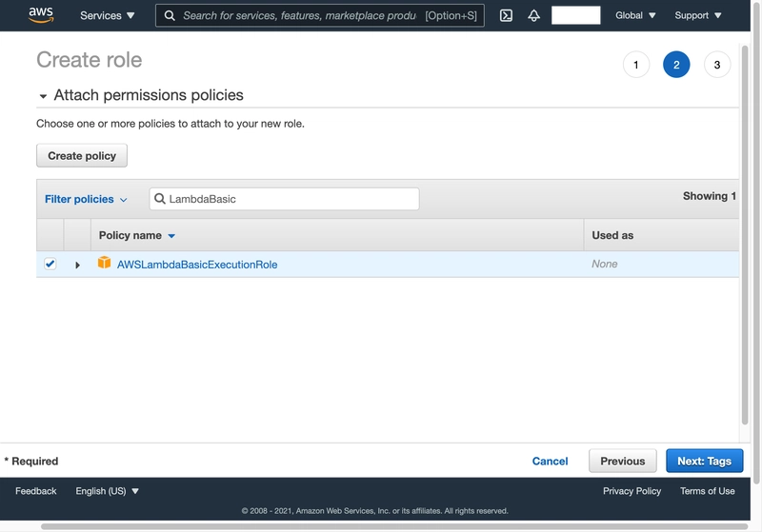Open the Terms of Use link
Screen dimensions: 762x532
point(707,491)
